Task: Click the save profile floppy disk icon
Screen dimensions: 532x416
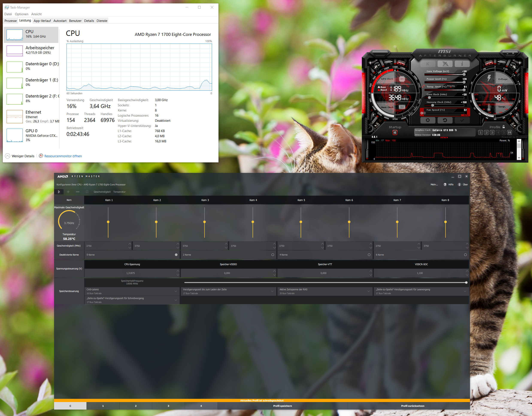Action: point(510,133)
